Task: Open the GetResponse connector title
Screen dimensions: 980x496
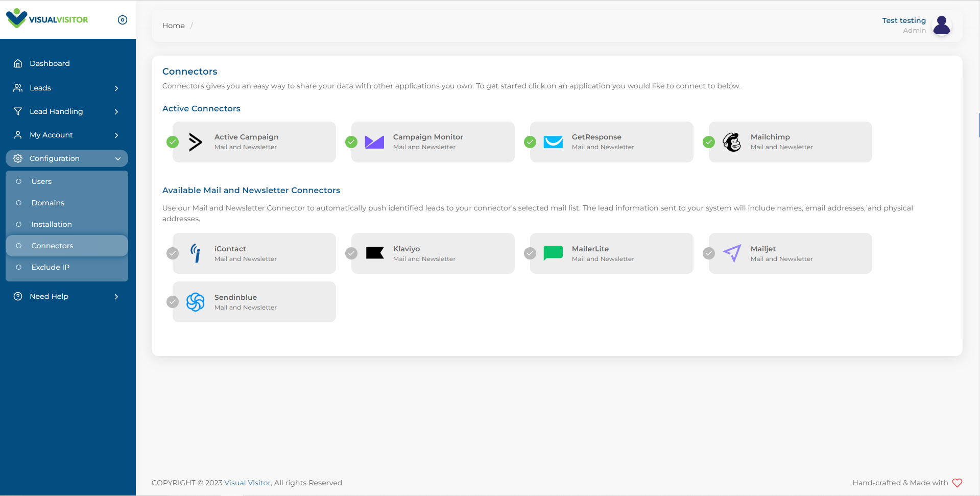Action: point(597,137)
